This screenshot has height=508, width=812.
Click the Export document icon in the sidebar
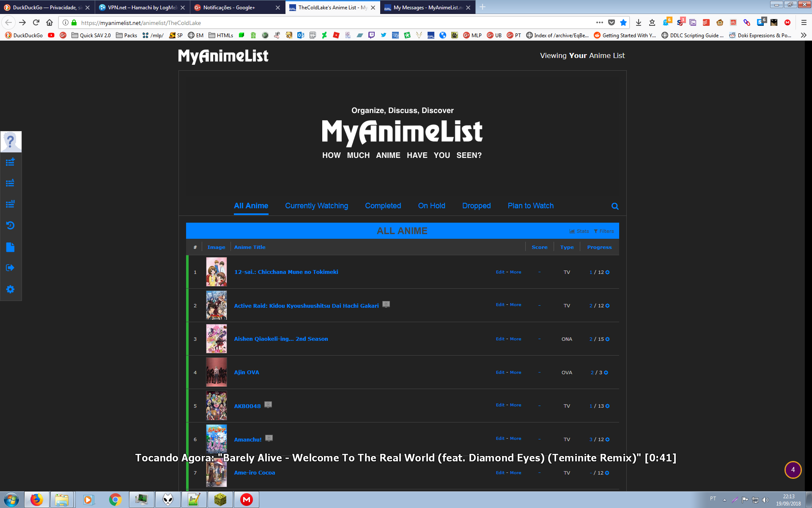pos(10,247)
